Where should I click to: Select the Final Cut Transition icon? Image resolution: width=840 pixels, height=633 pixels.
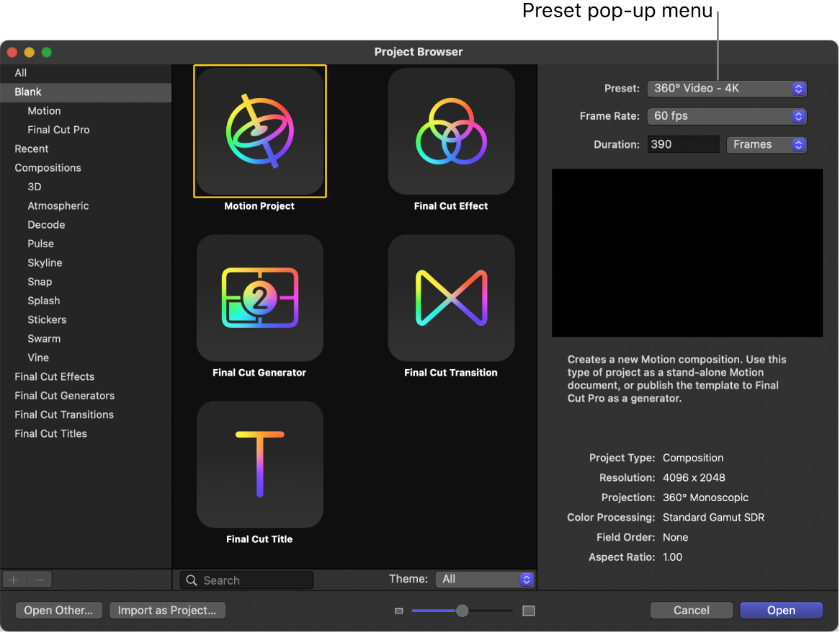point(451,298)
